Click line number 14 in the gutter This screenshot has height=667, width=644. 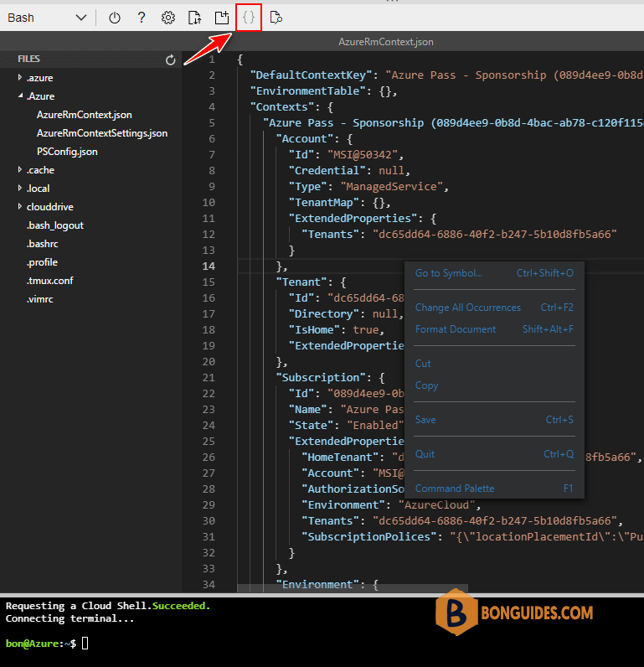(209, 266)
